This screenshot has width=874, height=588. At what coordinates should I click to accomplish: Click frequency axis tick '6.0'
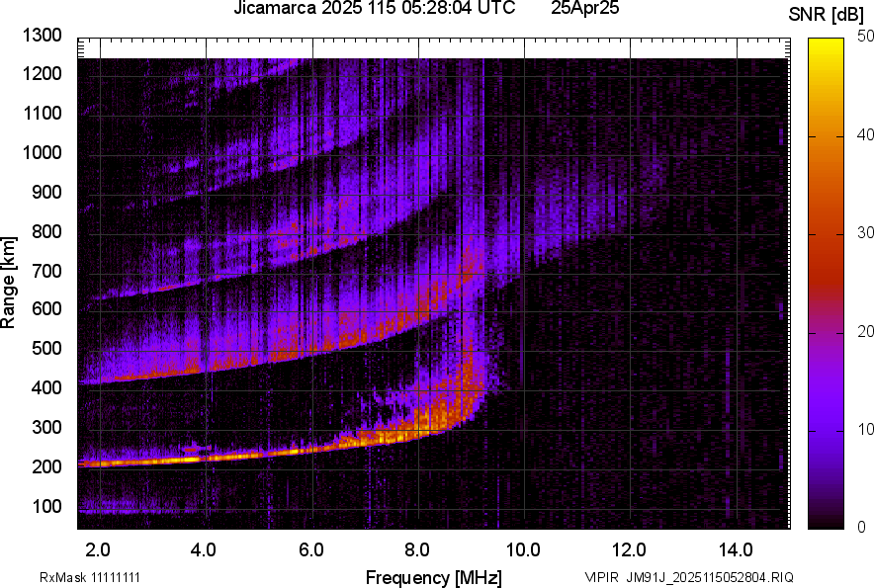click(310, 550)
